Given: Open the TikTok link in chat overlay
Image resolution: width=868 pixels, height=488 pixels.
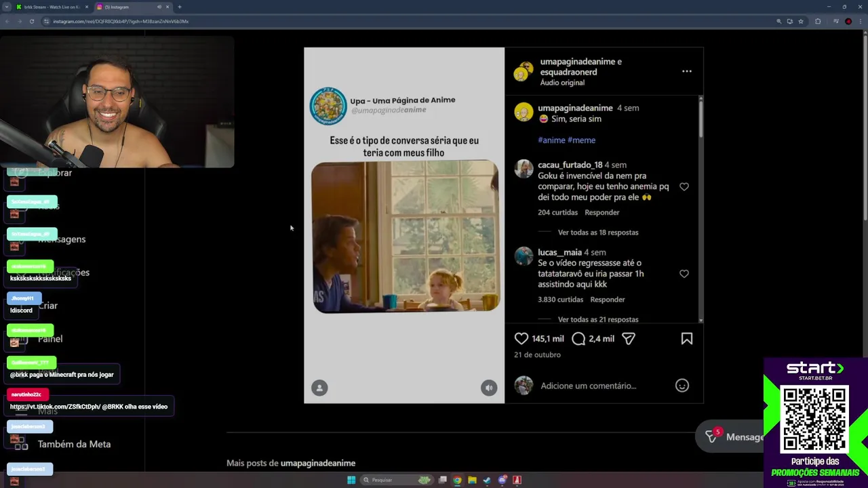Looking at the screenshot, I should tap(55, 407).
